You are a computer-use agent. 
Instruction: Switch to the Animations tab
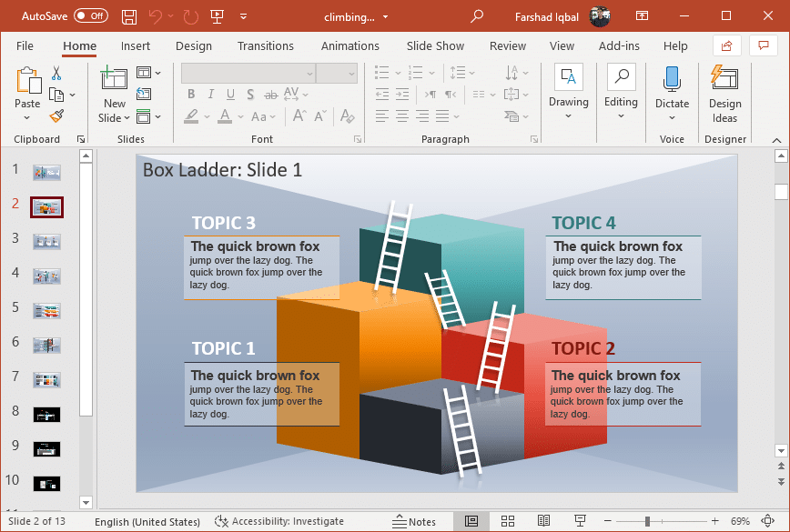click(349, 46)
